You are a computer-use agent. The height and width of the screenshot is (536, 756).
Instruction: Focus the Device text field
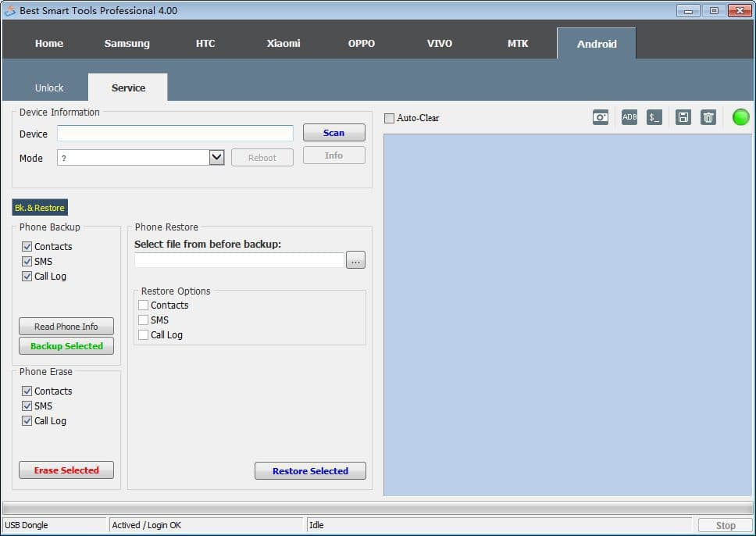coord(175,134)
